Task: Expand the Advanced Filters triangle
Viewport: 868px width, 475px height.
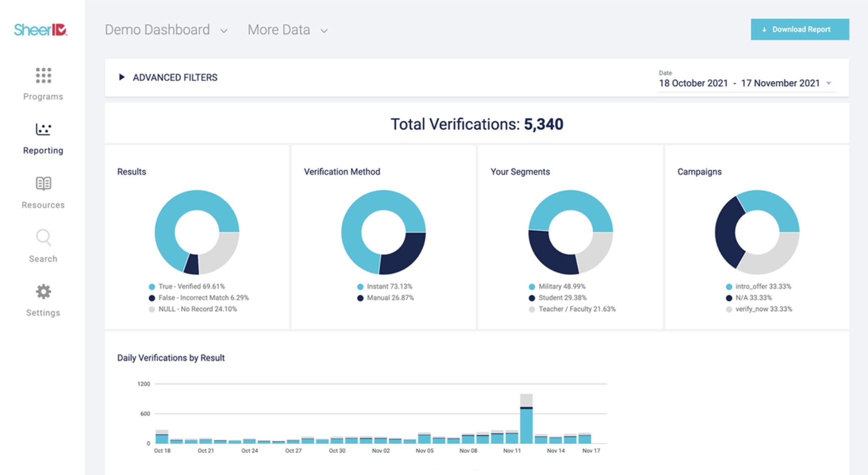Action: 121,77
